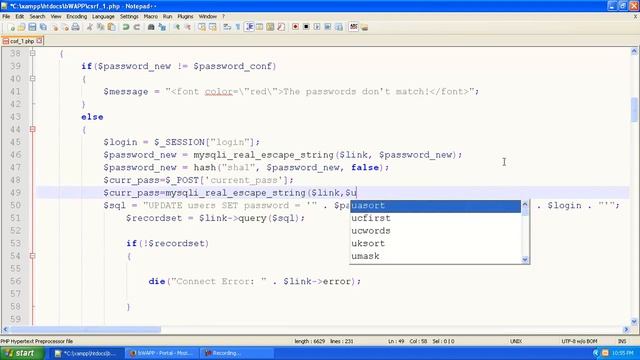Screen dimensions: 640x360
Task: Switch to bWAPP - Portal browser taskbar button
Action: pyautogui.click(x=162, y=353)
